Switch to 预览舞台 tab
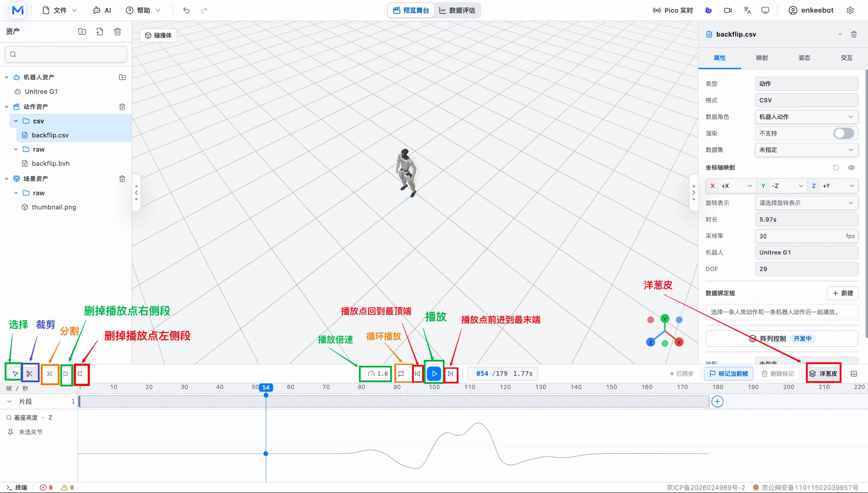 coord(411,10)
